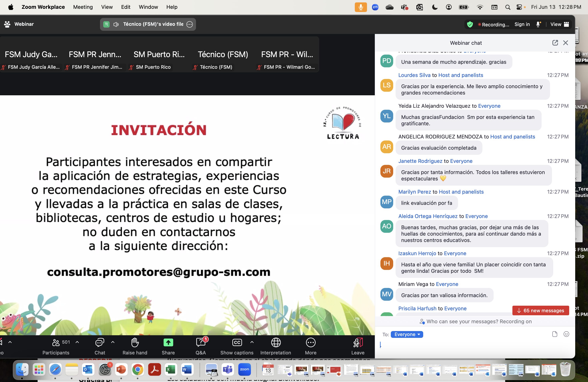Click the speaker icon on video file bar
588x382 pixels.
116,24
